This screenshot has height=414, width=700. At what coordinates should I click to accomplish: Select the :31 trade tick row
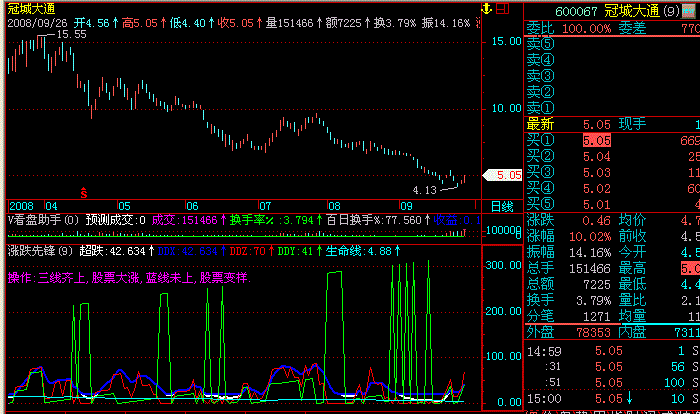[x=612, y=367]
